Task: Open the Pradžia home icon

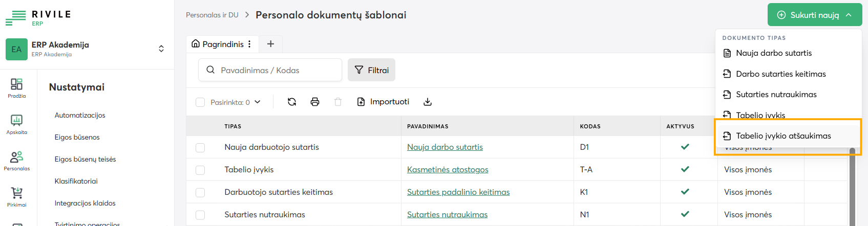Action: click(16, 88)
